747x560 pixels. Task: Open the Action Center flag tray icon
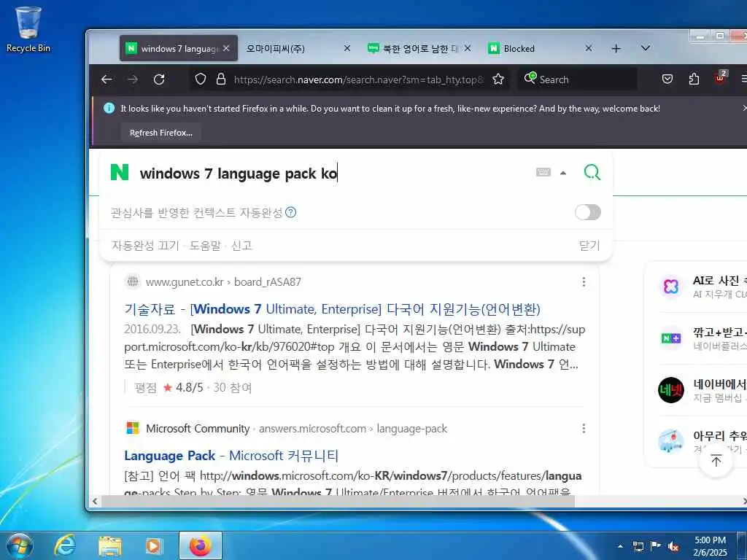[x=656, y=546]
